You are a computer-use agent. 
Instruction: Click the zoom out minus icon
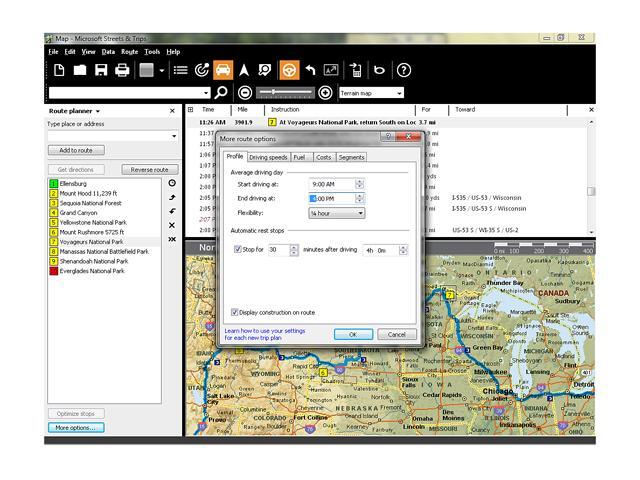(246, 93)
